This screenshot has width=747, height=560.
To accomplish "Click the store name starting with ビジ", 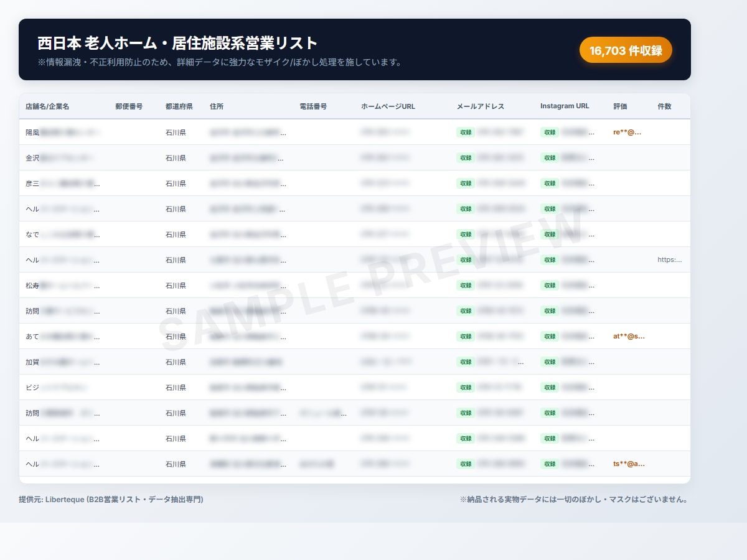I will click(57, 388).
